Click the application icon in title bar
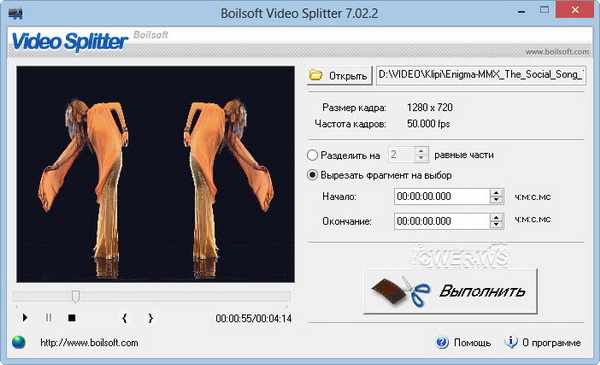The height and width of the screenshot is (365, 600). pos(15,14)
